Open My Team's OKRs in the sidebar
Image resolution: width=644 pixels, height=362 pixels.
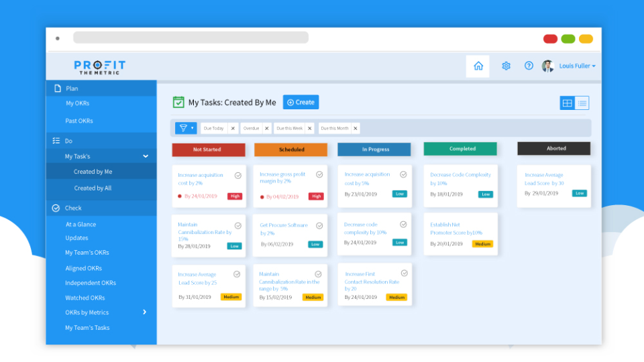(x=87, y=253)
